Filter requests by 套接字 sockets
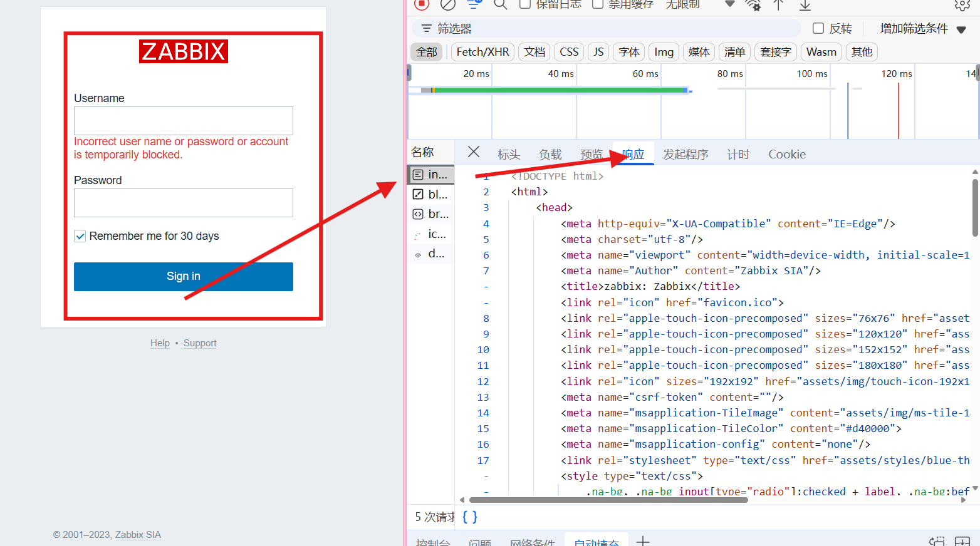This screenshot has height=546, width=980. pyautogui.click(x=775, y=52)
